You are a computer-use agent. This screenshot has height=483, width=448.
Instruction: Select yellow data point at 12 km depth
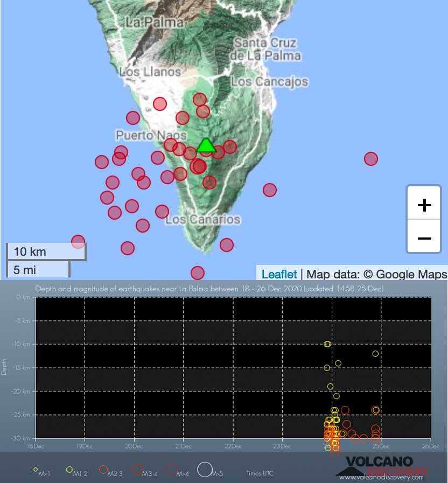point(375,354)
